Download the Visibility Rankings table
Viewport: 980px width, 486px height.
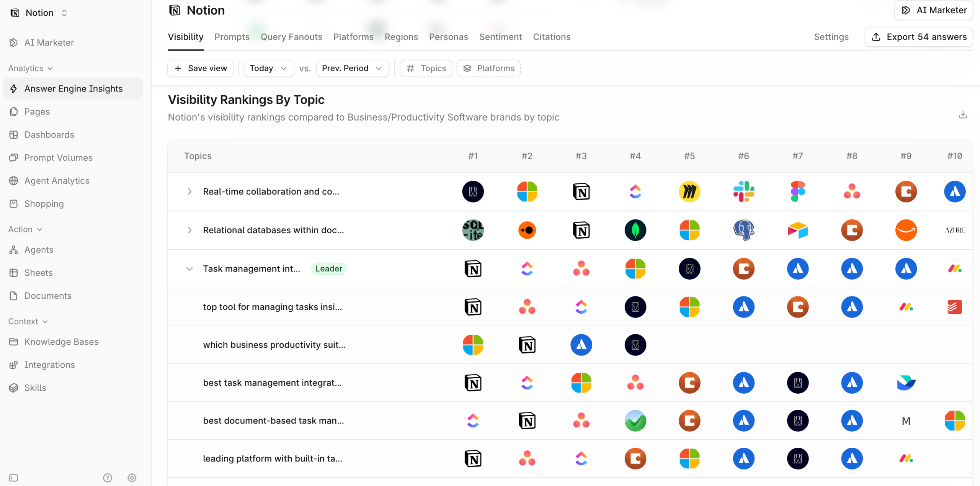coord(963,115)
